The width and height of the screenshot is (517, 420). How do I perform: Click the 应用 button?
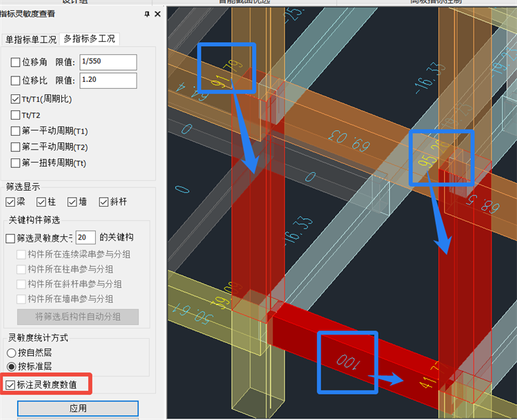(78, 408)
